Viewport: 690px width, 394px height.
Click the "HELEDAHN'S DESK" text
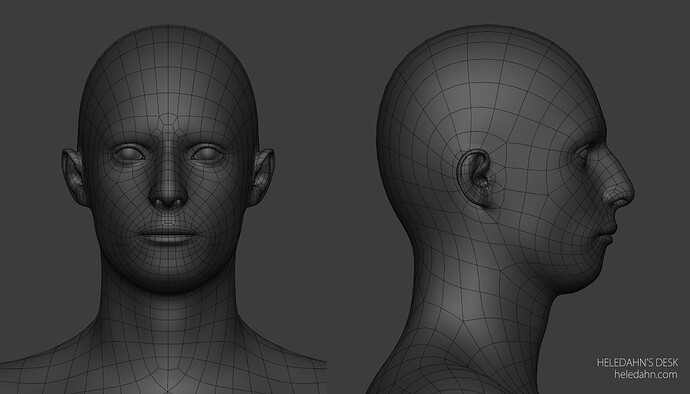pyautogui.click(x=637, y=362)
